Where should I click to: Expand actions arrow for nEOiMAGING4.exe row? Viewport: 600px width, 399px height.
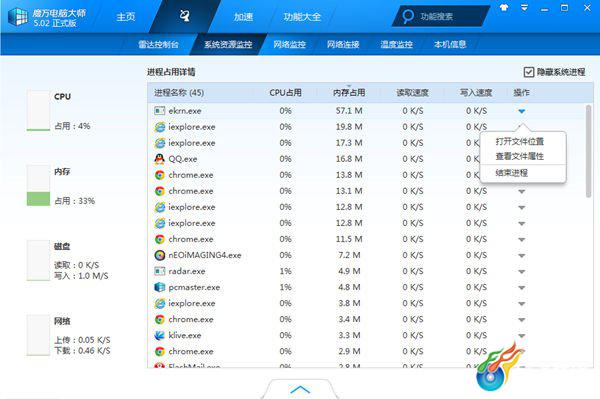coord(522,256)
